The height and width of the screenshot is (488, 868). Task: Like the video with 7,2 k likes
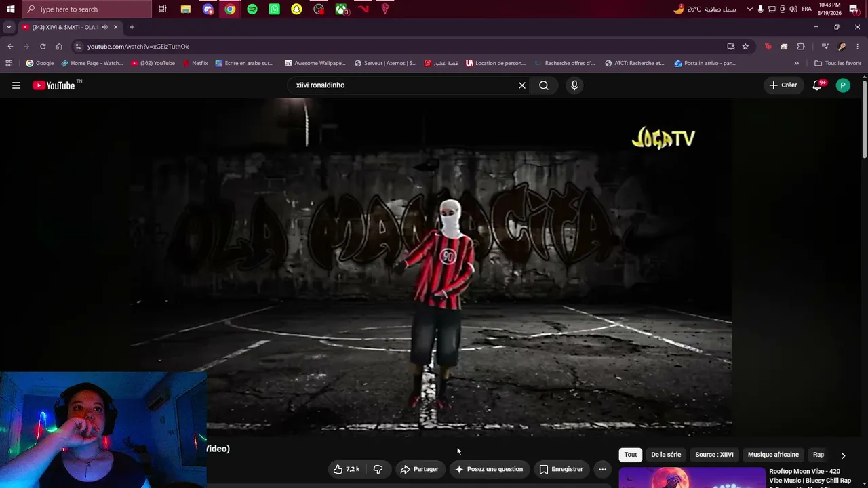click(x=347, y=469)
